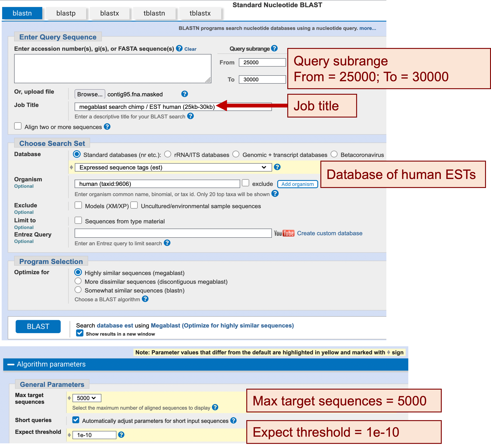Image resolution: width=491 pixels, height=448 pixels.
Task: Toggle Show results in a new window
Action: click(80, 333)
